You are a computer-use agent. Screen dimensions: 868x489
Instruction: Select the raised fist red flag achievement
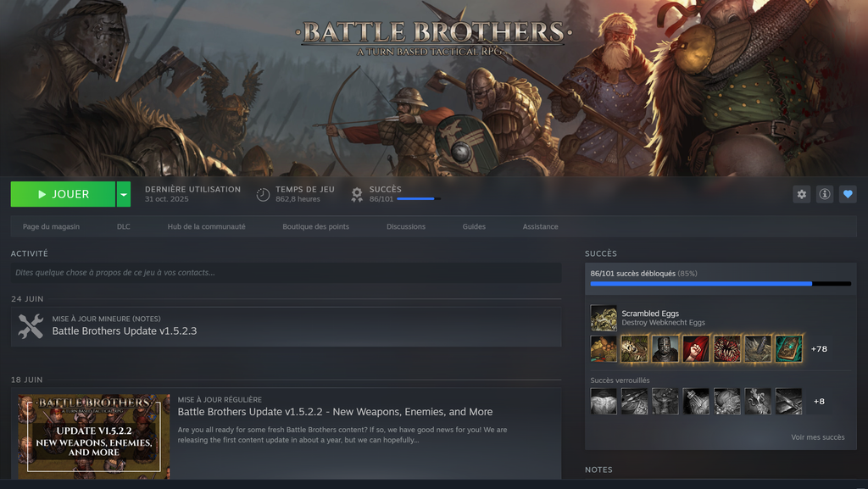pyautogui.click(x=696, y=348)
